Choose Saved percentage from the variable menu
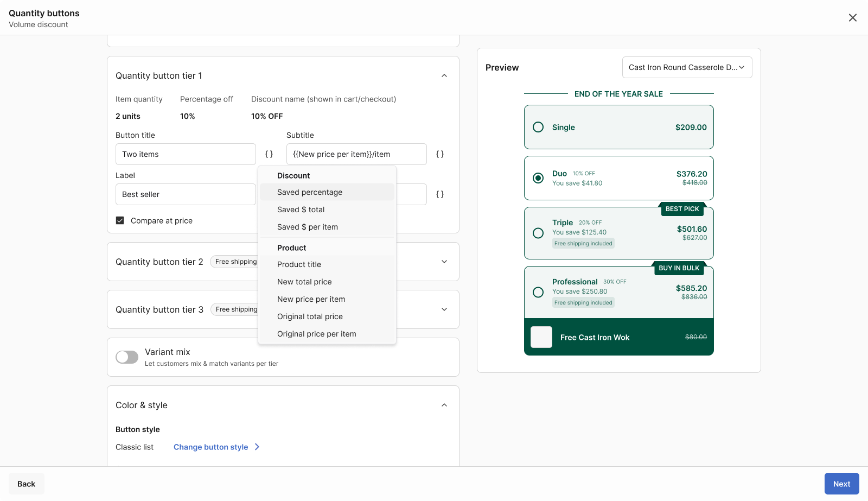Screen dimensions: 868x501 [310, 192]
